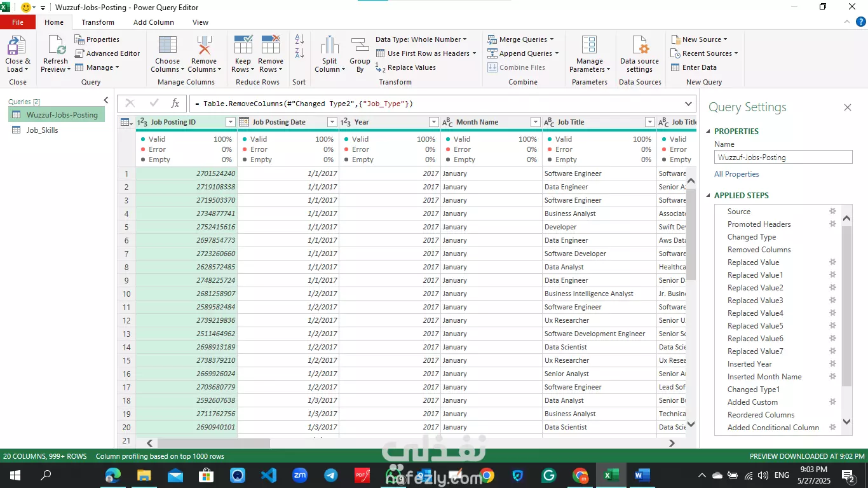Open the Append Queries dropdown
This screenshot has width=868, height=488.
pyautogui.click(x=524, y=53)
